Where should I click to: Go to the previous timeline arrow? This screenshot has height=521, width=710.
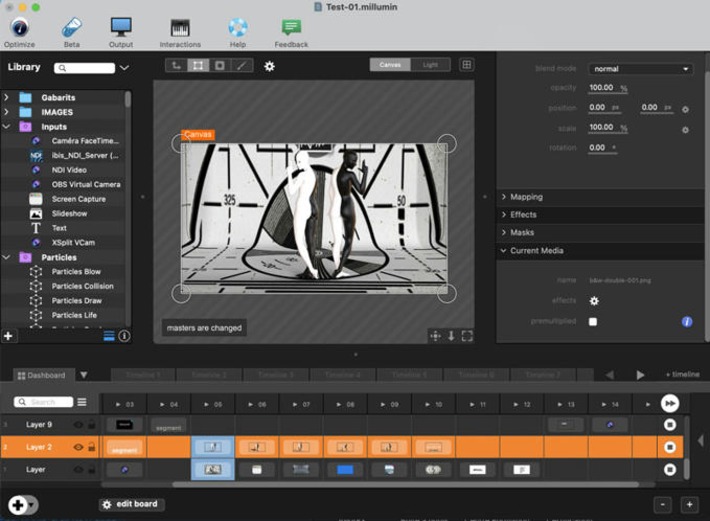click(609, 375)
